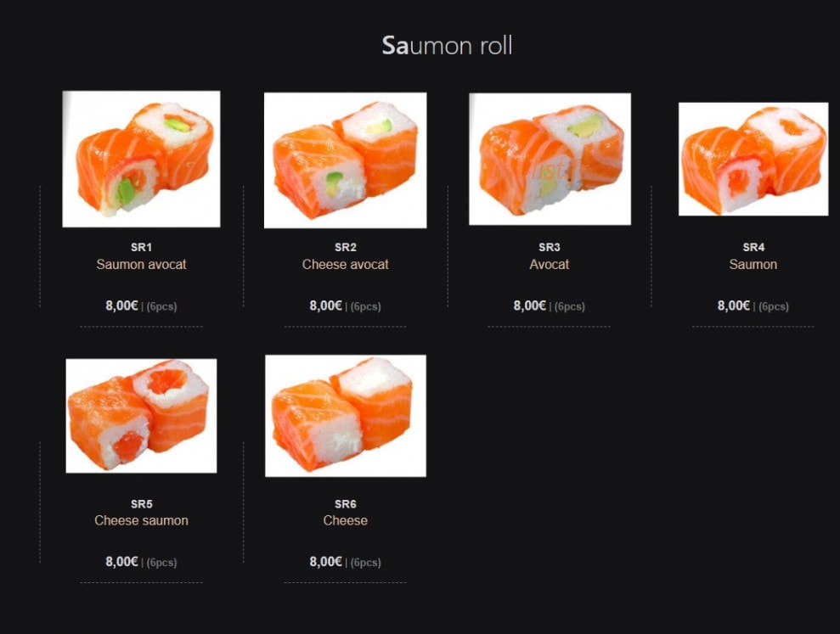Image resolution: width=840 pixels, height=634 pixels.
Task: Click the SR3 product code label
Action: 550,247
